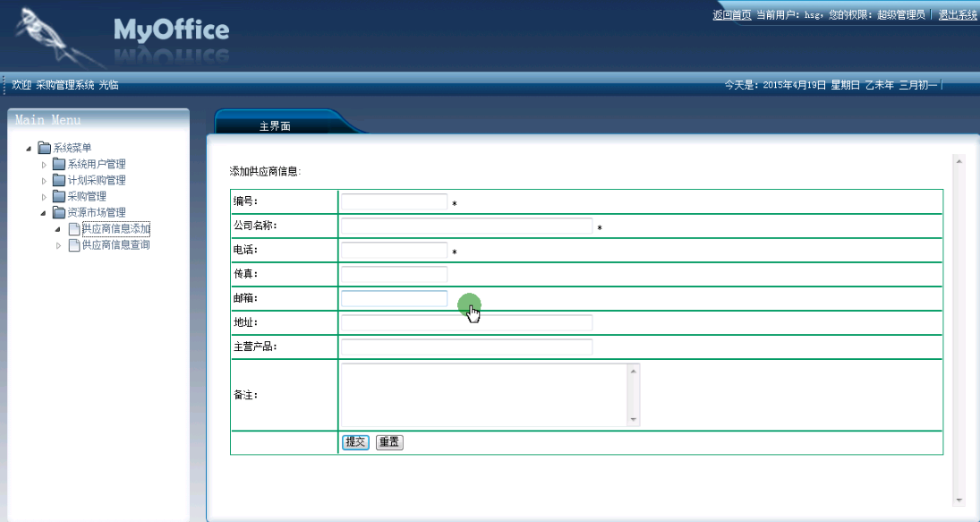Click the 供应商信息添加 page icon
Screen dimensions: 980x522
click(74, 229)
